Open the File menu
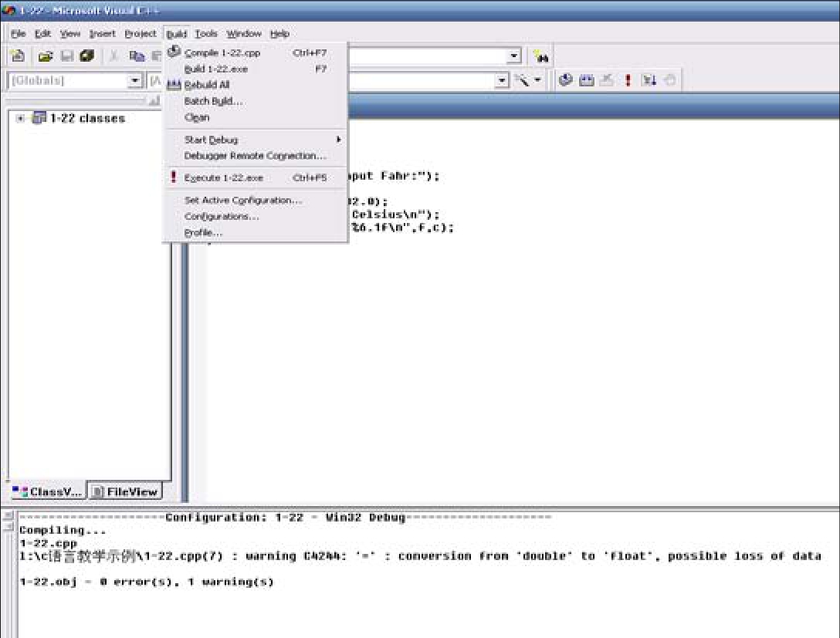The image size is (840, 638). (x=19, y=34)
